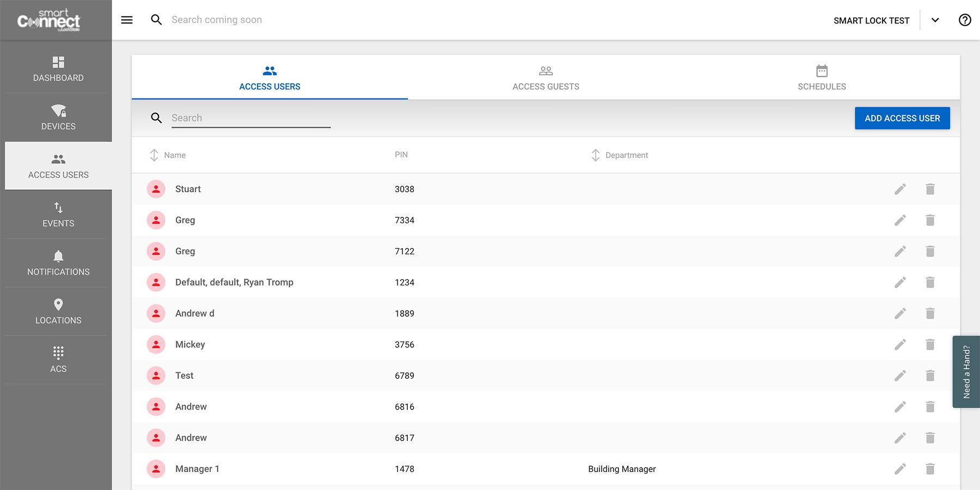This screenshot has height=490, width=980.
Task: Open Devices in the sidebar
Action: tap(58, 118)
